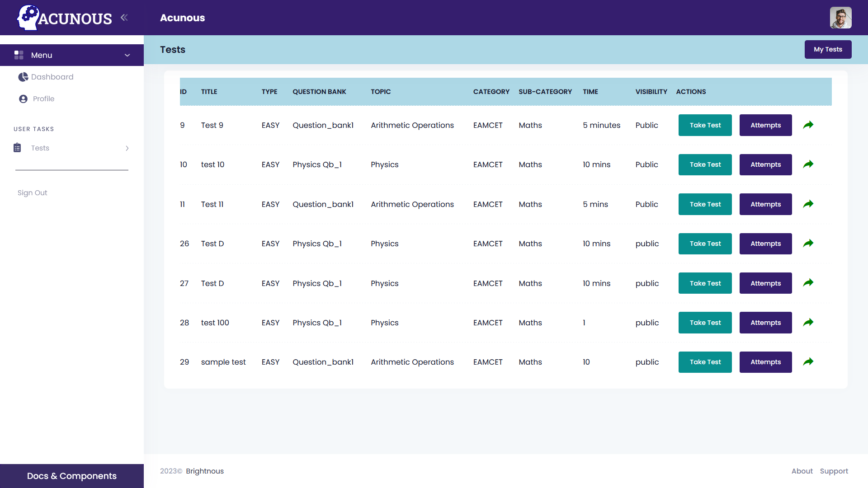Expand the Tests submenu arrow
The height and width of the screenshot is (488, 868).
click(127, 148)
